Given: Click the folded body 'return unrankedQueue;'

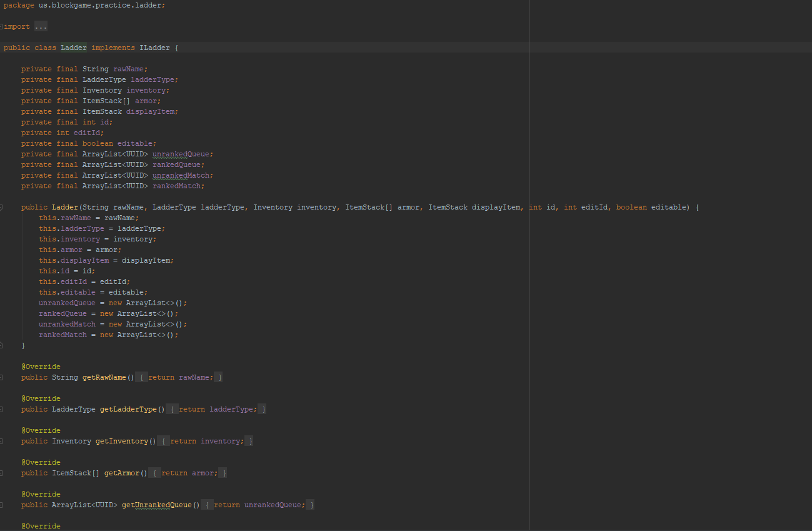Looking at the screenshot, I should point(259,505).
